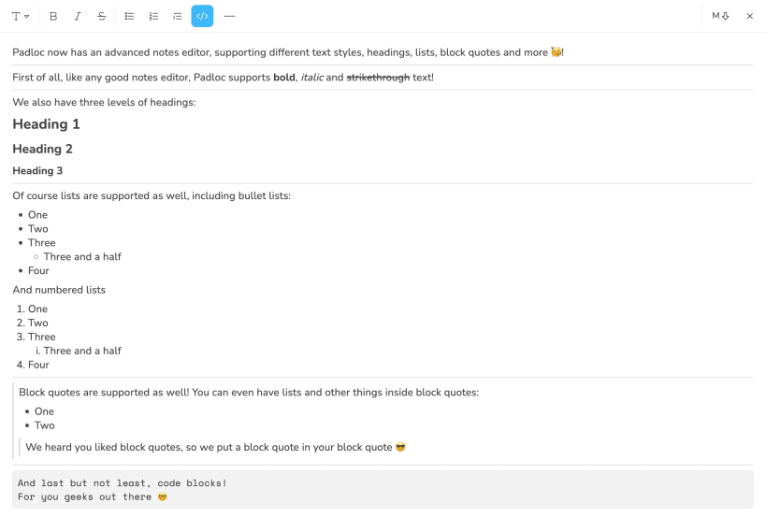Image resolution: width=766 pixels, height=532 pixels.
Task: Insert a numbered list
Action: (x=153, y=16)
